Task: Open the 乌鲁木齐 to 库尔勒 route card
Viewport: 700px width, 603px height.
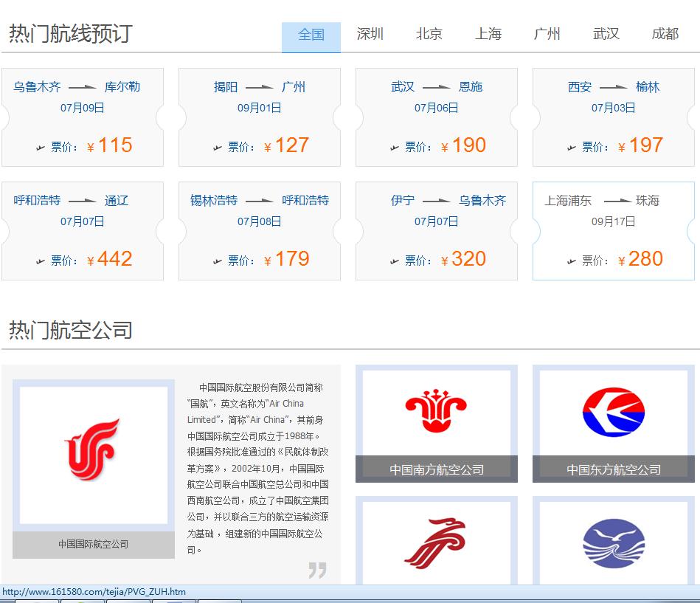Action: [x=83, y=117]
